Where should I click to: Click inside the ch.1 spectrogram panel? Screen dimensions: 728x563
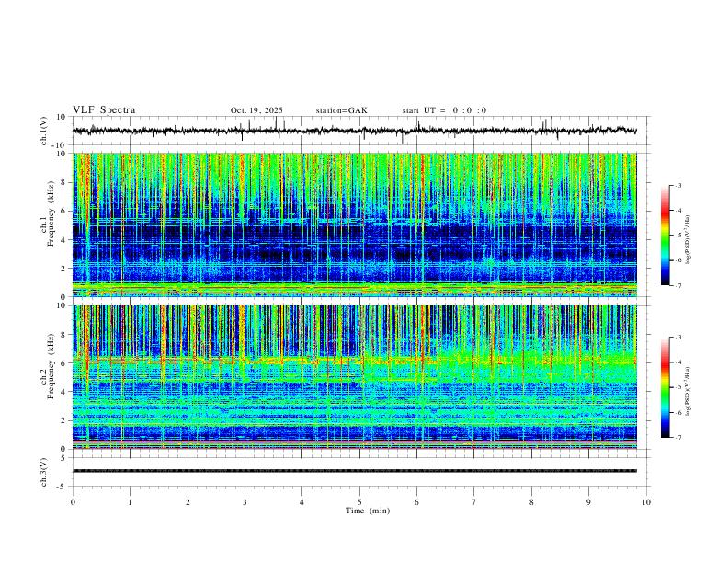[x=354, y=224]
